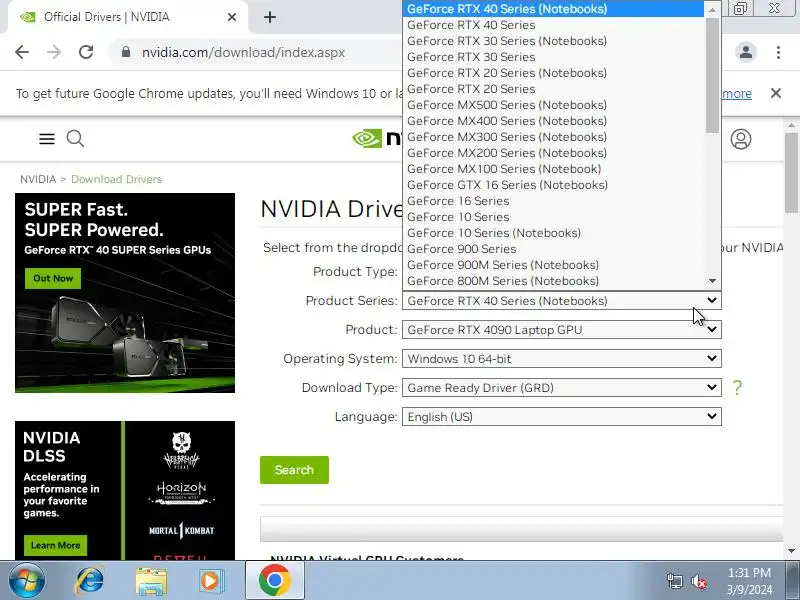Click the padlock site info icon

[x=126, y=52]
